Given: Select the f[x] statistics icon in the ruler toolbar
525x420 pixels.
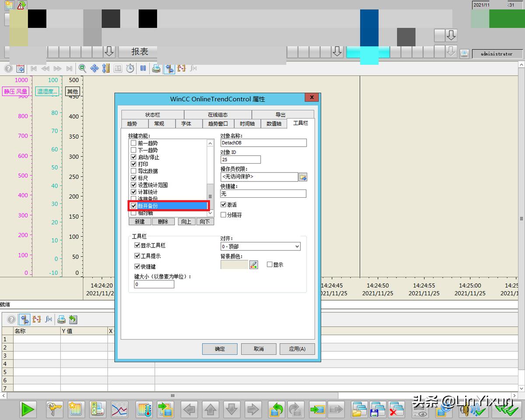Looking at the screenshot, I should pyautogui.click(x=48, y=319).
